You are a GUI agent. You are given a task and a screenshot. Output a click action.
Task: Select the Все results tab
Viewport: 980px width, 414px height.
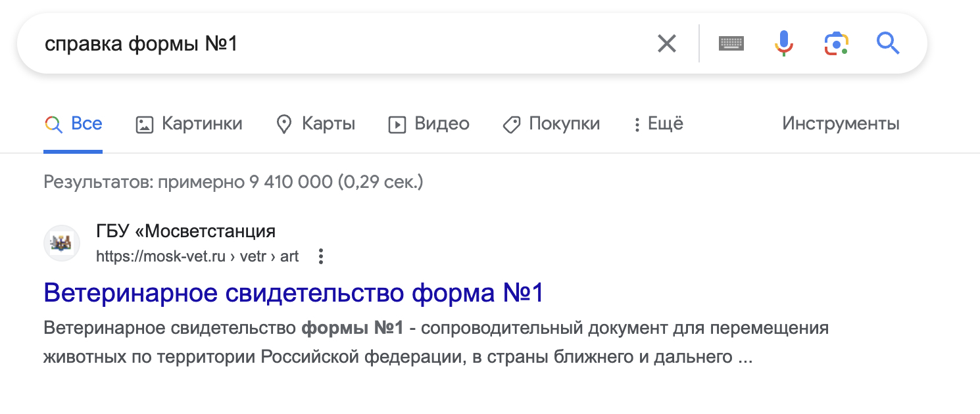(73, 124)
